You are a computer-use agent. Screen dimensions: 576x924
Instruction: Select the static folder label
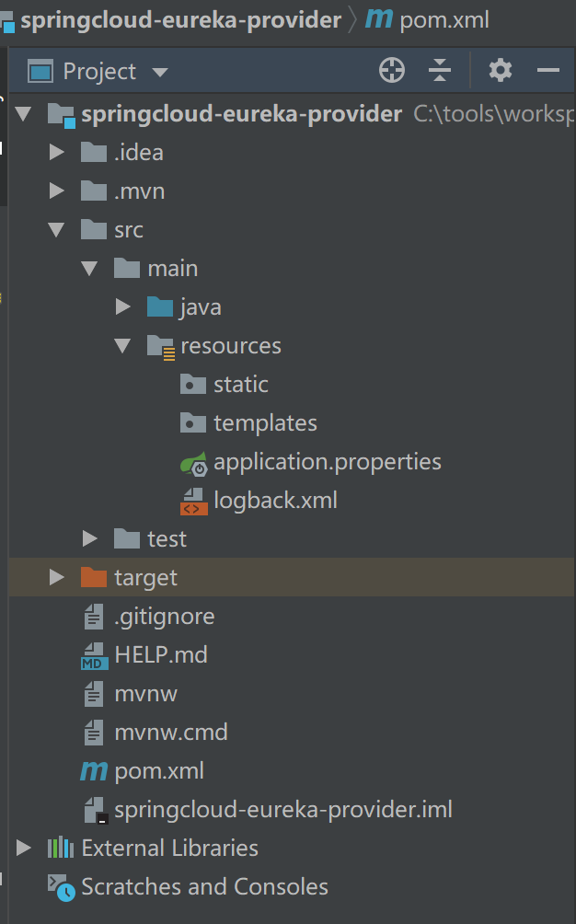click(x=241, y=384)
